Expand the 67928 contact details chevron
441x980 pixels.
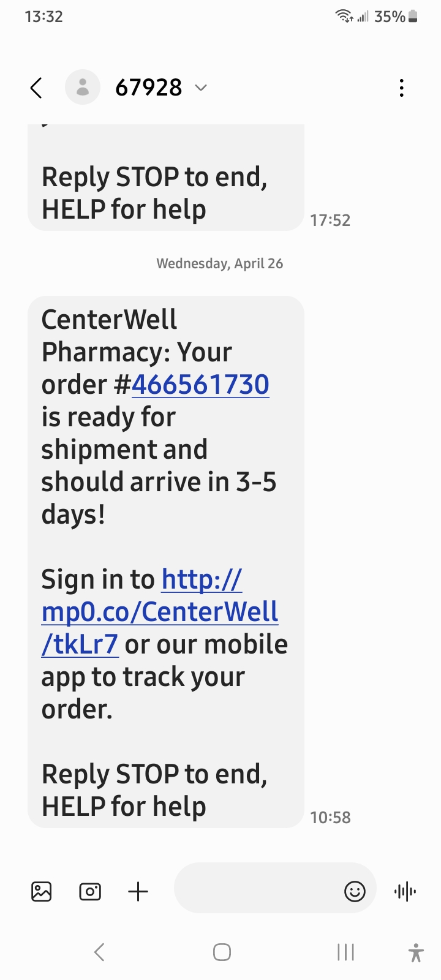[201, 88]
